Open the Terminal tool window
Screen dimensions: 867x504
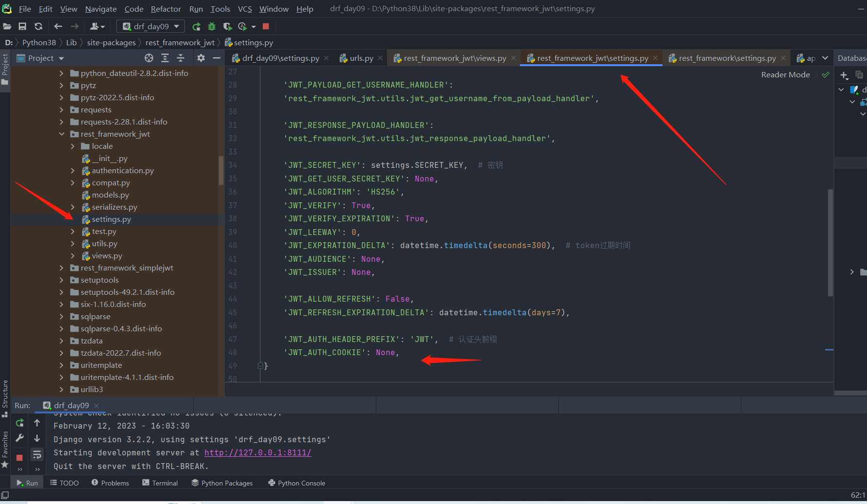coord(160,483)
